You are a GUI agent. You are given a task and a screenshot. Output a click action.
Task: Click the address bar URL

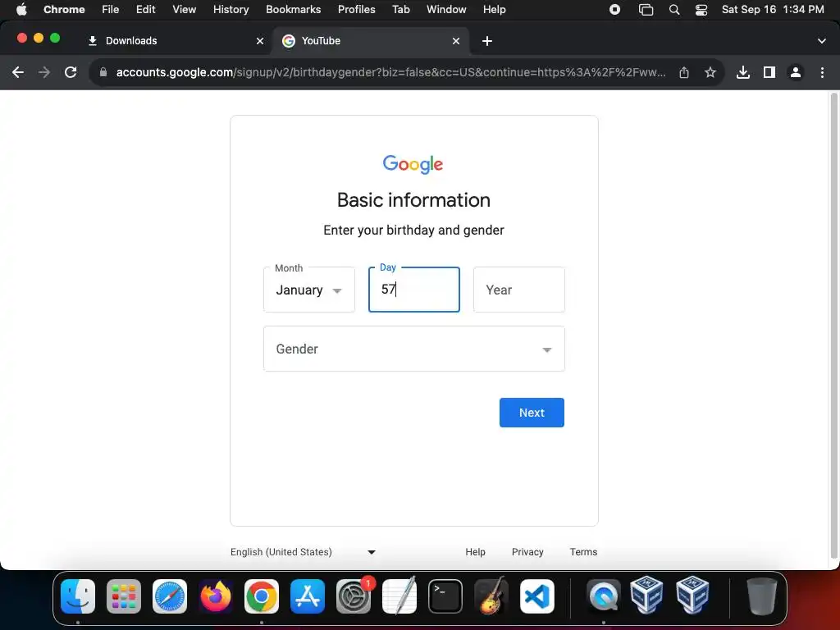(x=390, y=72)
